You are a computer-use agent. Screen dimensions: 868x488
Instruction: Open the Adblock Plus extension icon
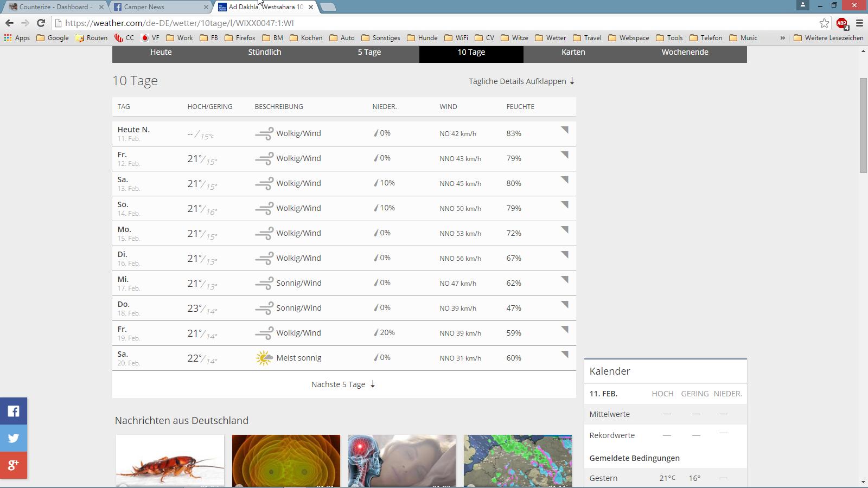pyautogui.click(x=842, y=23)
